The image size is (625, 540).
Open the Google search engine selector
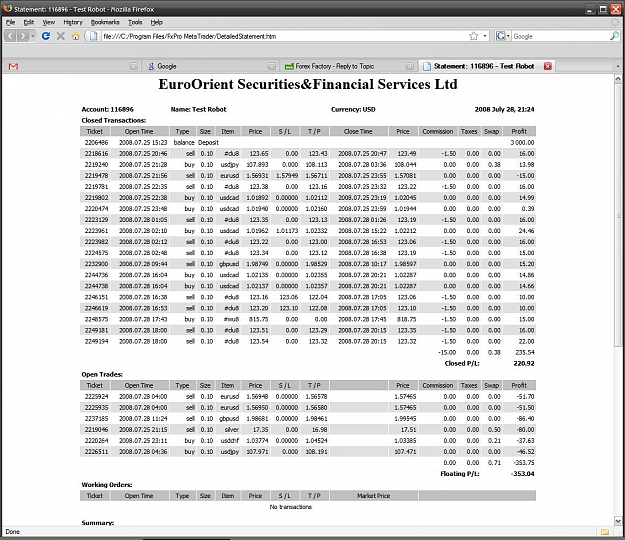pyautogui.click(x=503, y=36)
